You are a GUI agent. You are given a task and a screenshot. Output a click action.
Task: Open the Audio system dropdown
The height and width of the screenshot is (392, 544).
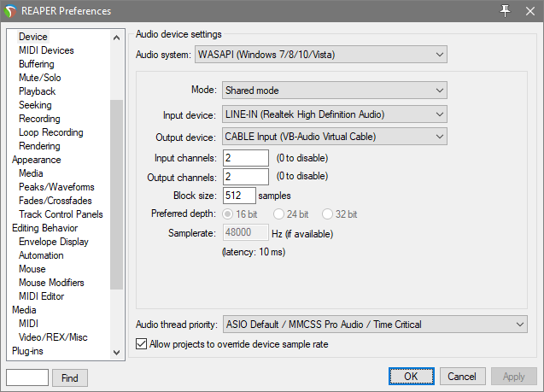(x=322, y=55)
